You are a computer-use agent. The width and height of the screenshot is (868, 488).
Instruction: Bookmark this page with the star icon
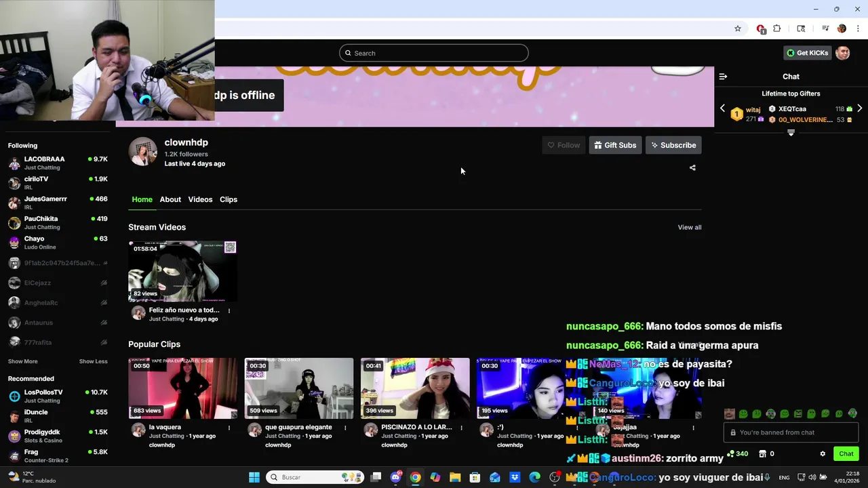click(x=738, y=28)
